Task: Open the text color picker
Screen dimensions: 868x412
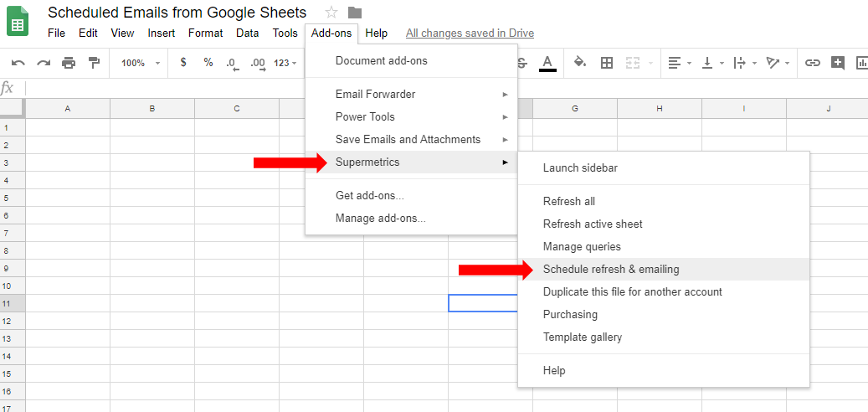Action: click(x=547, y=63)
